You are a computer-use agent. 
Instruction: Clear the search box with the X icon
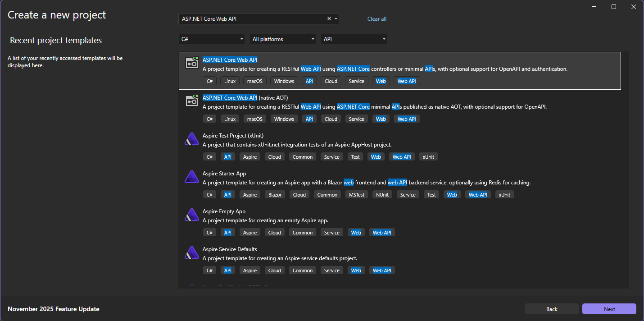tap(329, 18)
